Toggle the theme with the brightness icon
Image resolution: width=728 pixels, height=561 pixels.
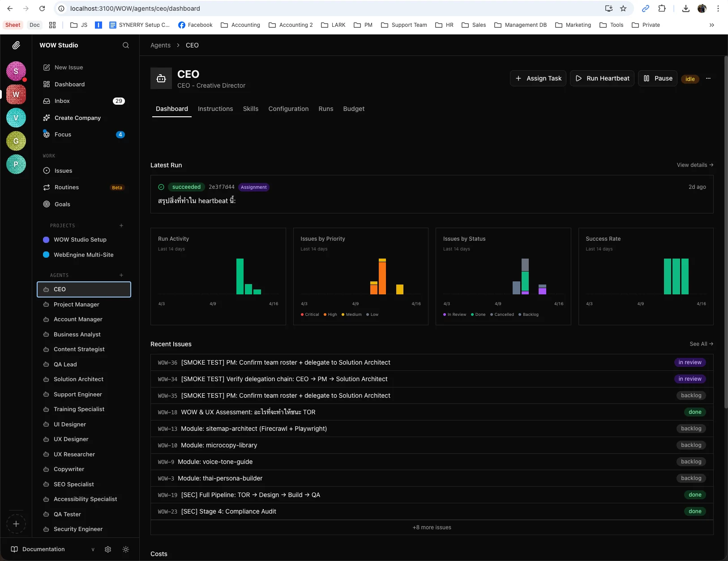(x=125, y=549)
